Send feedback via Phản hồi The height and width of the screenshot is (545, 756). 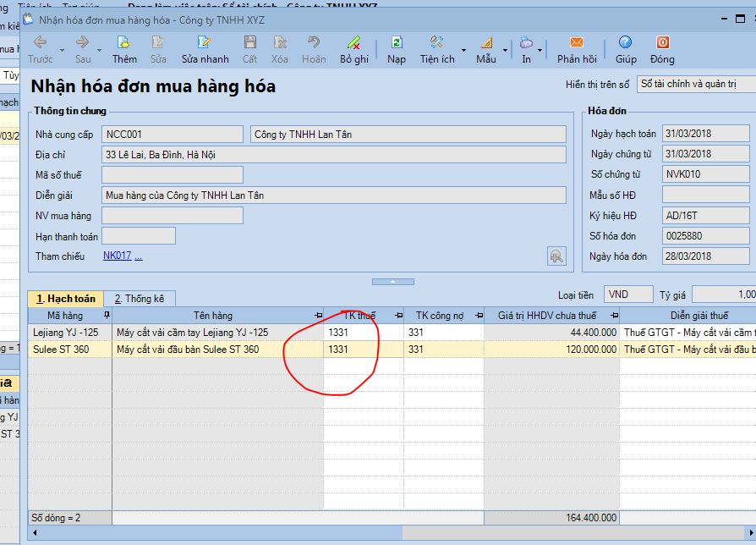click(x=577, y=49)
